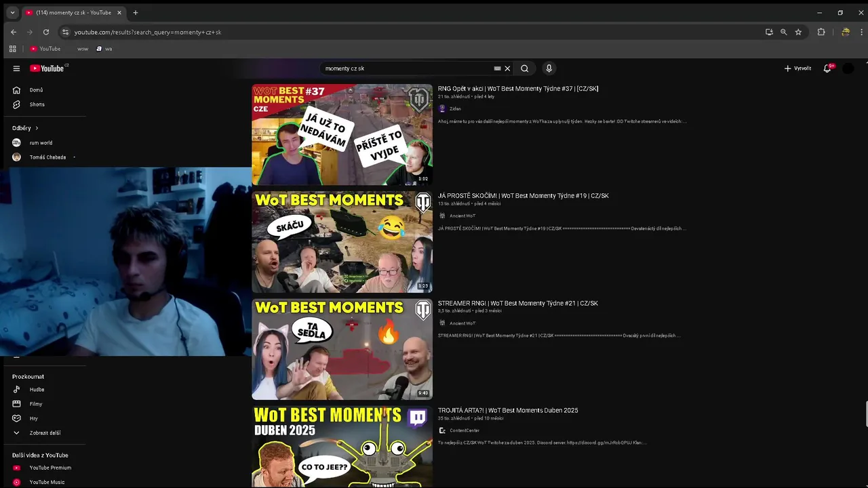This screenshot has width=868, height=488.
Task: Expand Zobrazit další in the sidebar
Action: [x=44, y=433]
